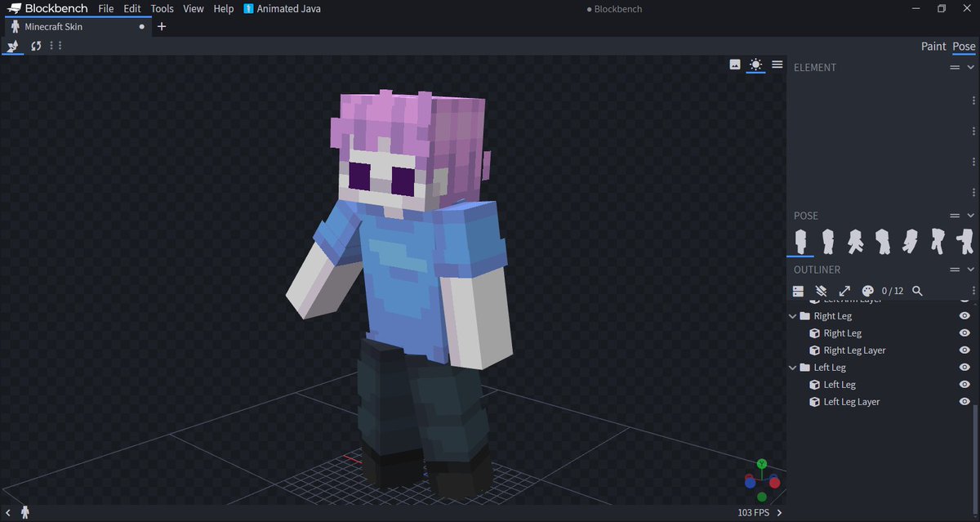Click the 0 / 12 selection counter
980x522 pixels.
click(x=893, y=291)
